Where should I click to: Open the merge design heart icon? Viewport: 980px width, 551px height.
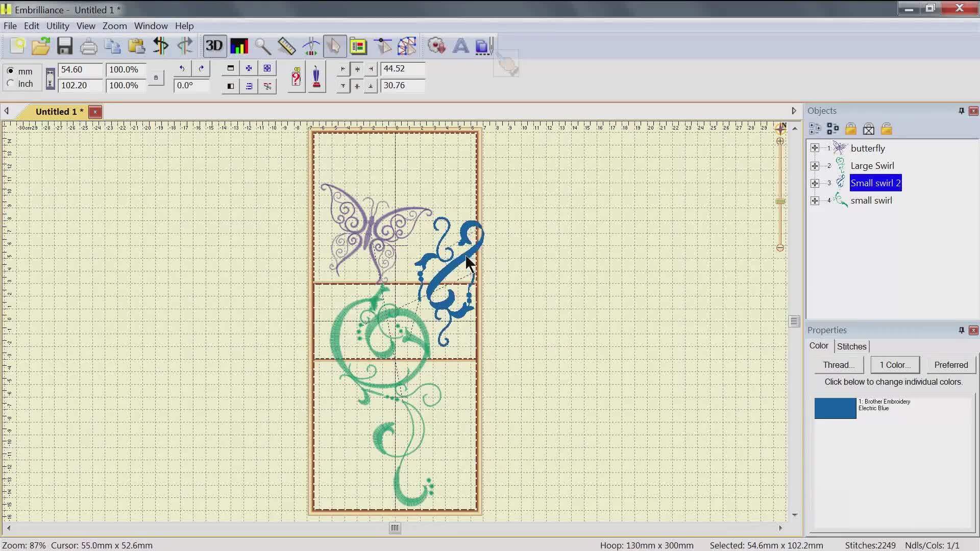(x=436, y=46)
